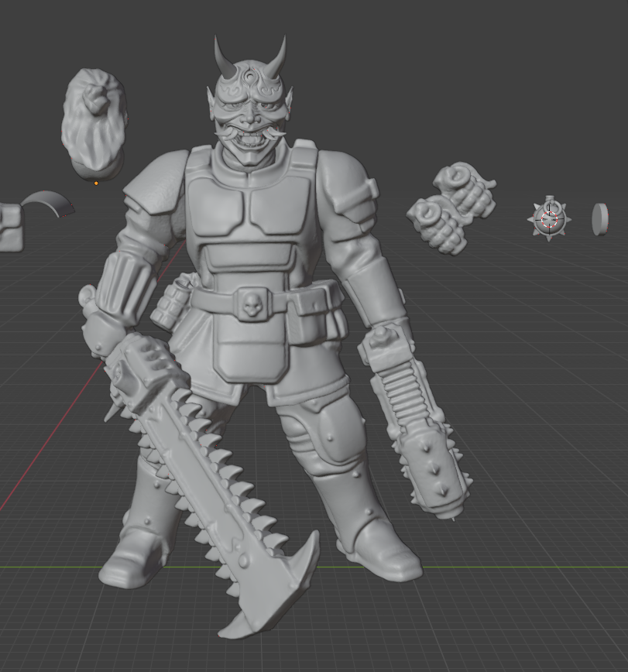
Task: Select the pouch object at left edge
Action: [11, 228]
